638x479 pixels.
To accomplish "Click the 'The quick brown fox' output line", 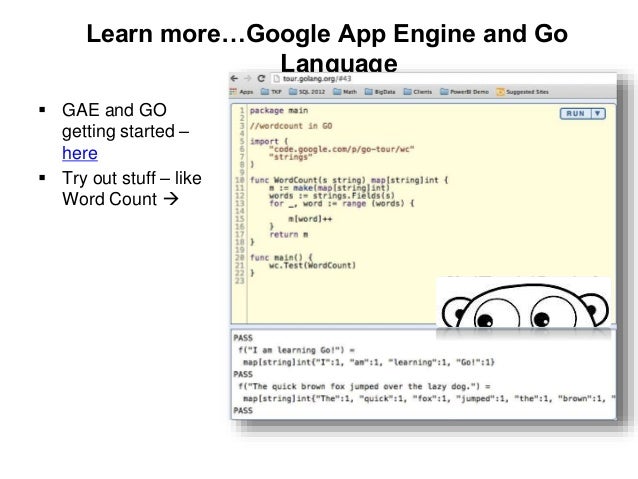I will (x=364, y=386).
